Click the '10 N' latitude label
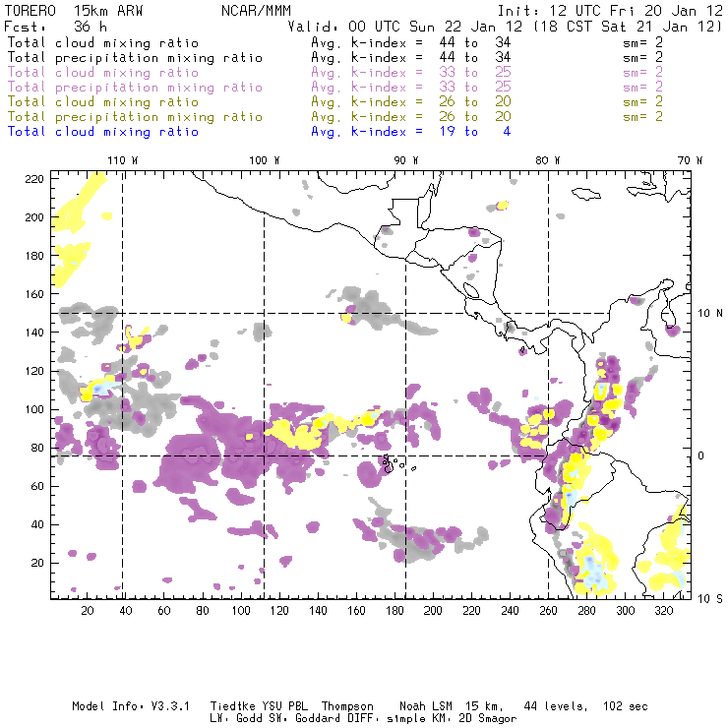This screenshot has width=728, height=728. coord(710,314)
